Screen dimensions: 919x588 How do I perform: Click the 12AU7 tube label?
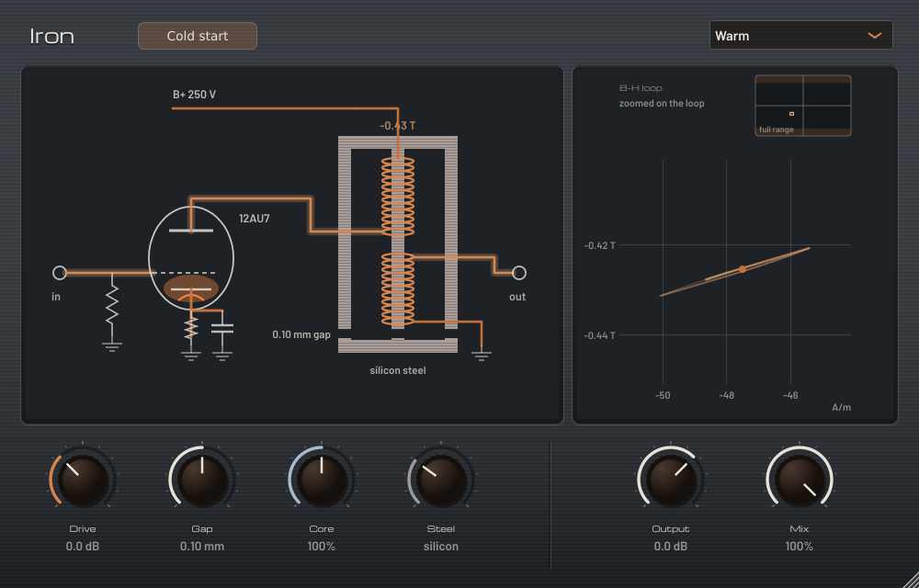[255, 219]
